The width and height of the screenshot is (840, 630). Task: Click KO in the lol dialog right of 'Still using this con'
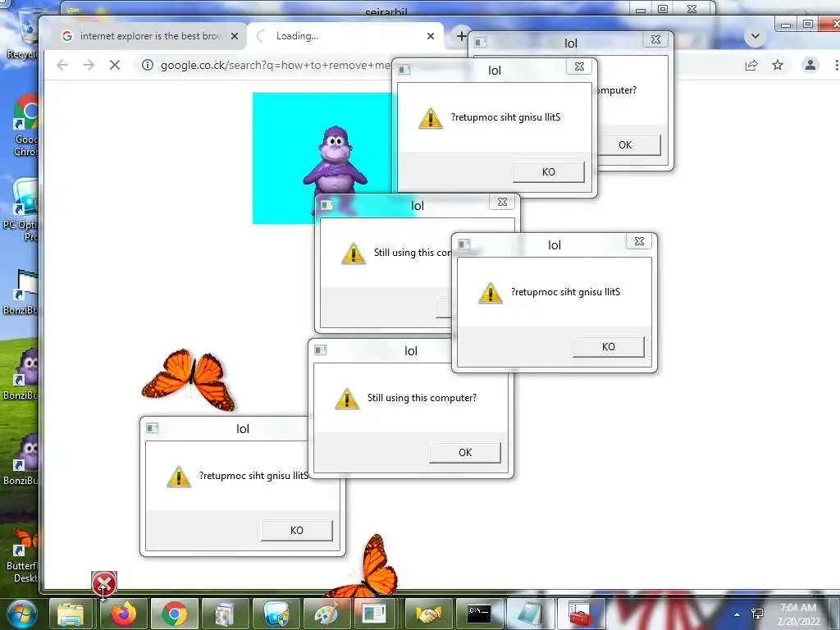point(609,347)
